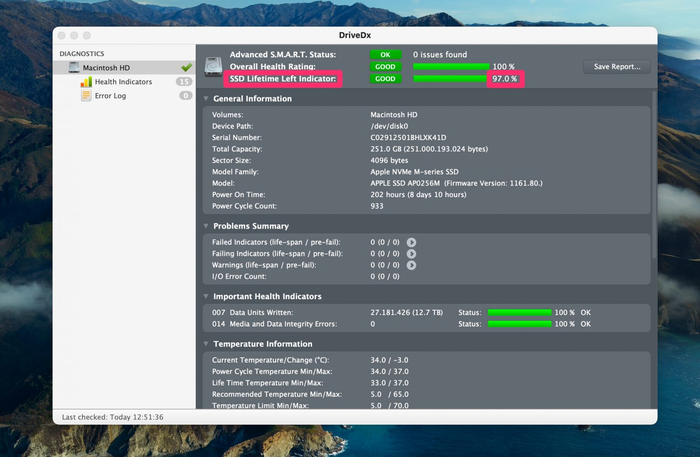Click the I/O Error Count value
The image size is (700, 457).
tap(385, 276)
